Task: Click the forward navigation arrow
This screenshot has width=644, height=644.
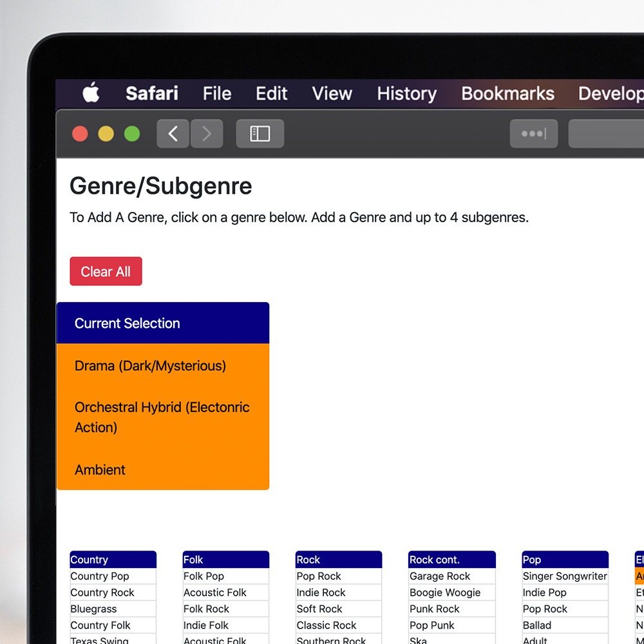Action: click(207, 133)
